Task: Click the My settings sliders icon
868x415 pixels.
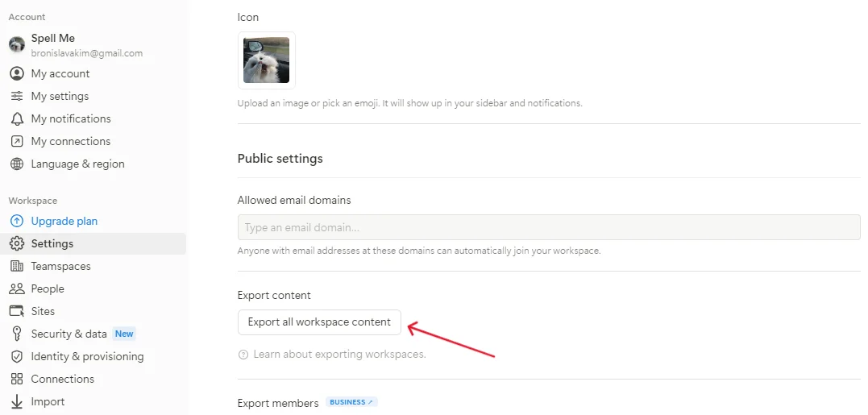Action: click(16, 96)
